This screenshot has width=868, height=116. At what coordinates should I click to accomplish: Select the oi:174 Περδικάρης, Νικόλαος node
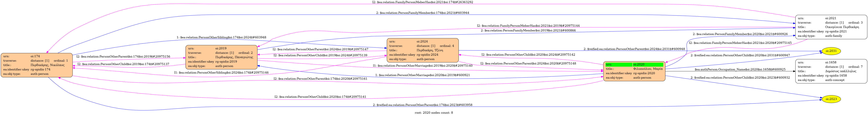tap(36, 65)
